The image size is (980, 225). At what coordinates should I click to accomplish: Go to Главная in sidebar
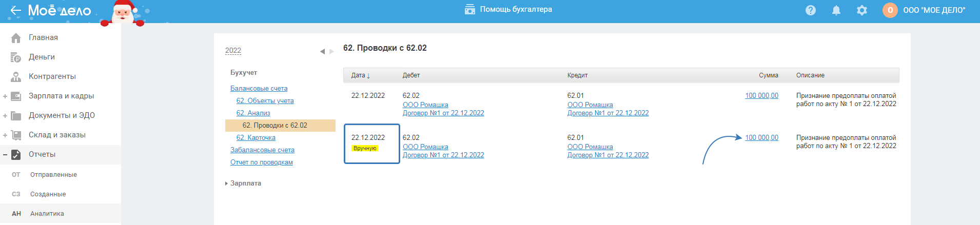coord(43,37)
